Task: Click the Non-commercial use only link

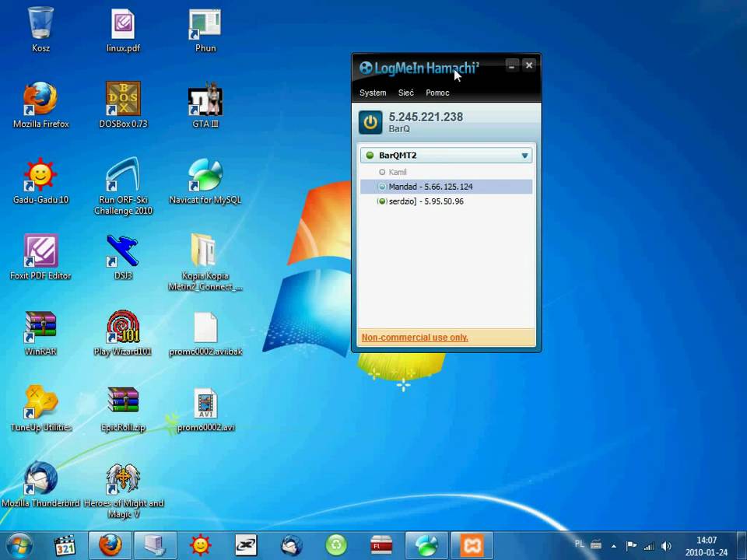Action: (x=415, y=337)
